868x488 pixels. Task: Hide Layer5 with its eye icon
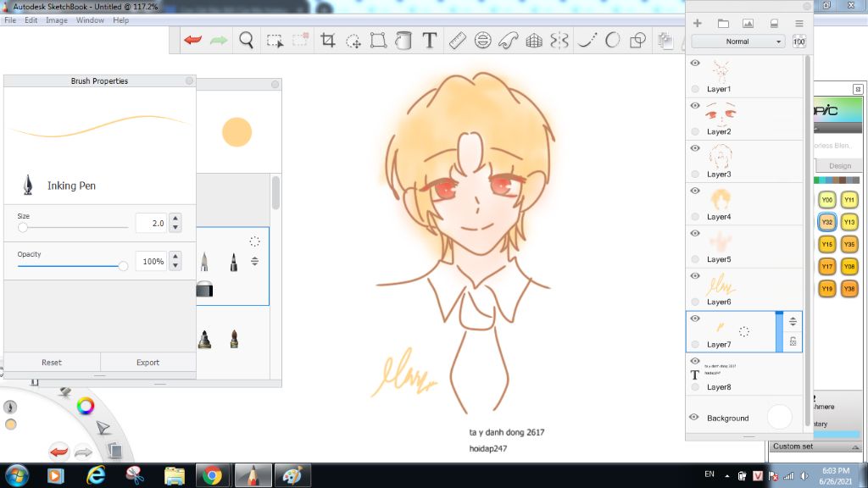click(x=695, y=234)
